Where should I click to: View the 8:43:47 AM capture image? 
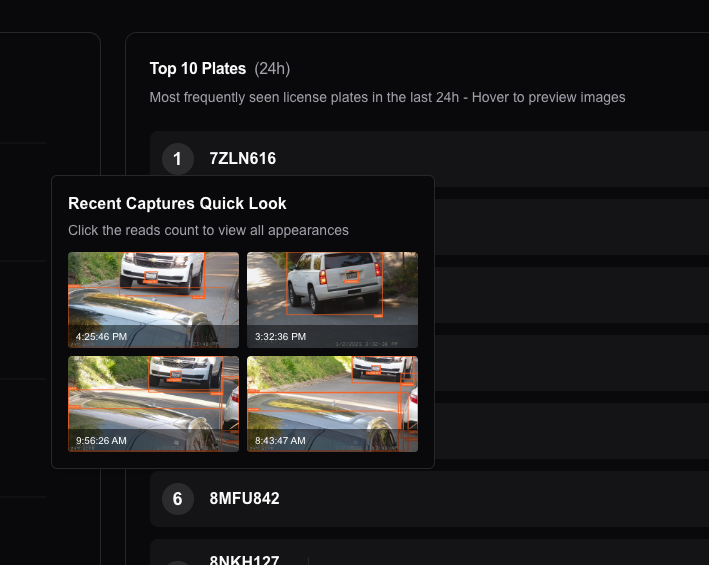click(332, 403)
